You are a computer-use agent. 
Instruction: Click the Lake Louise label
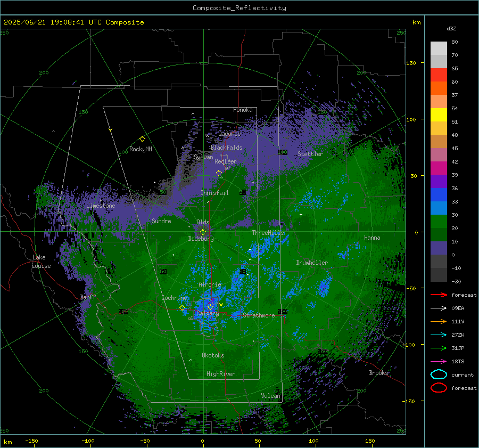coord(42,262)
